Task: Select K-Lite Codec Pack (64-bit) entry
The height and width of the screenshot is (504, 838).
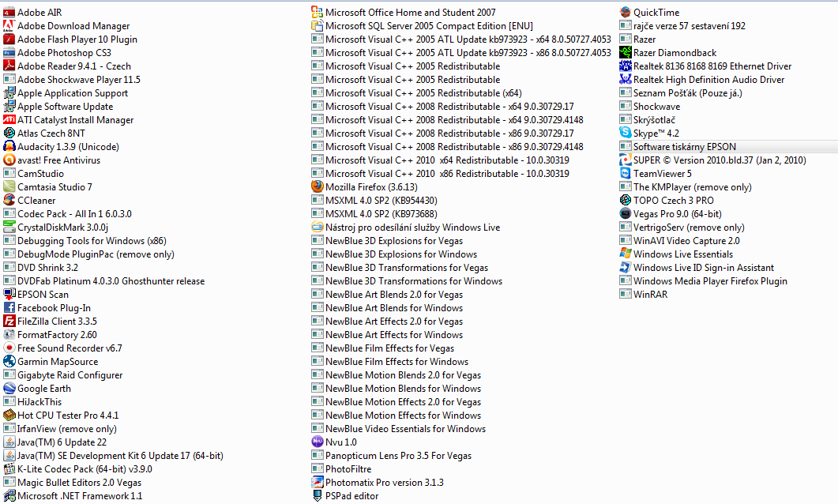Action: [78, 468]
